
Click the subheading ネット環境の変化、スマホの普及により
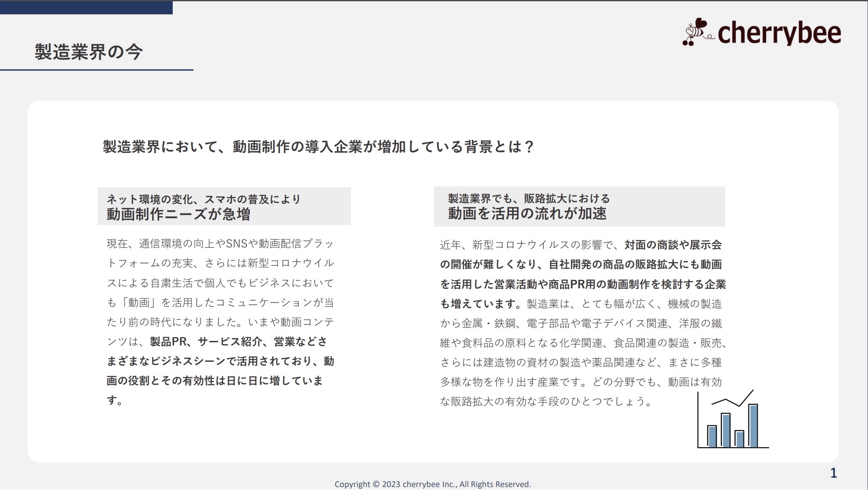tap(203, 199)
